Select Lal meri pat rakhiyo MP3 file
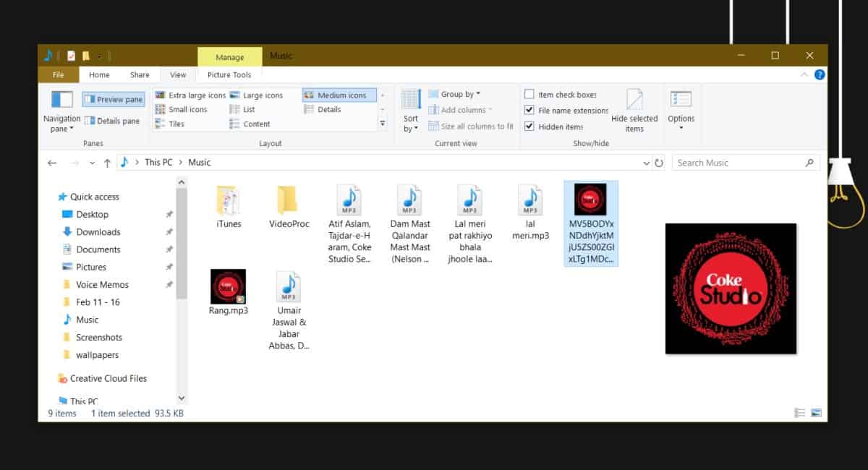 point(470,223)
